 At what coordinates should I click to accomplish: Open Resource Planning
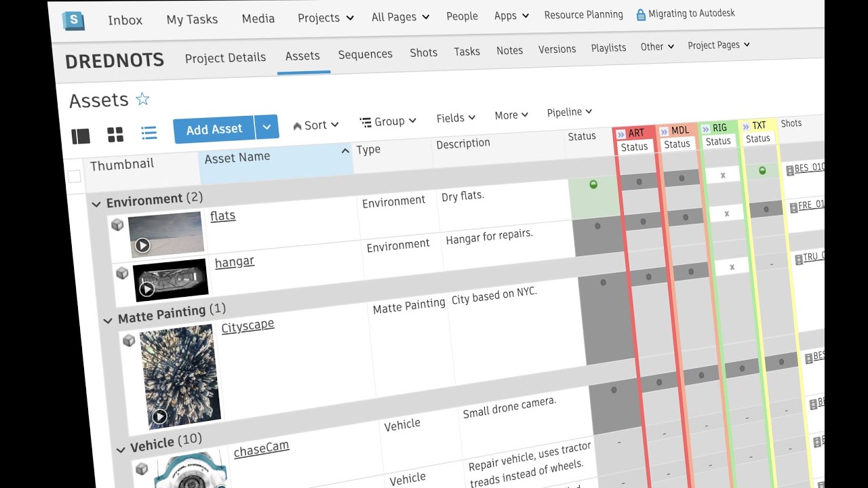(x=583, y=14)
